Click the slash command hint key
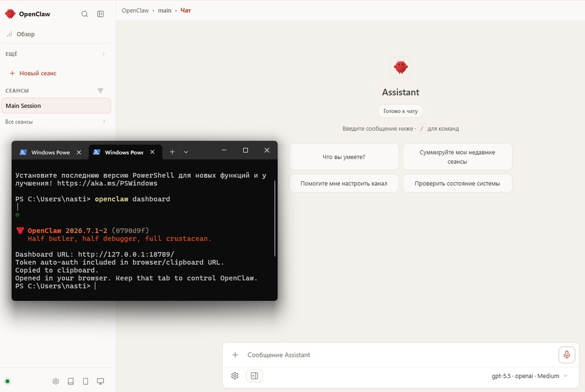Image resolution: width=585 pixels, height=392 pixels. (422, 129)
